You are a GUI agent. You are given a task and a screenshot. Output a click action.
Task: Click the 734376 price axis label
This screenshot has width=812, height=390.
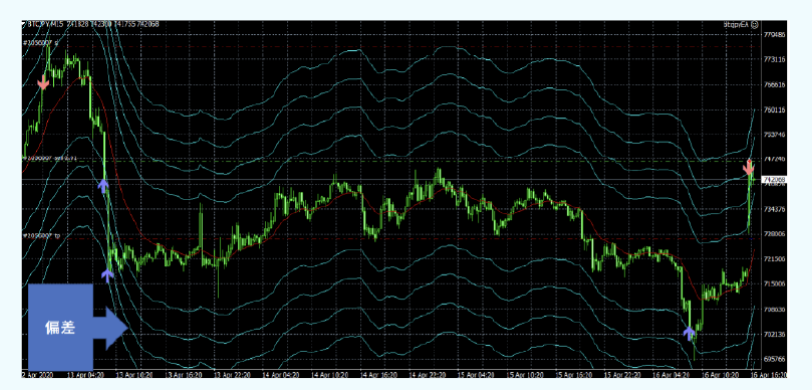(775, 209)
